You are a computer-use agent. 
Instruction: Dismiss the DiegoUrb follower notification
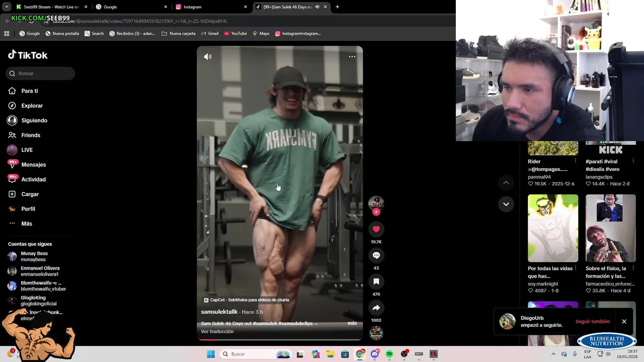624,321
